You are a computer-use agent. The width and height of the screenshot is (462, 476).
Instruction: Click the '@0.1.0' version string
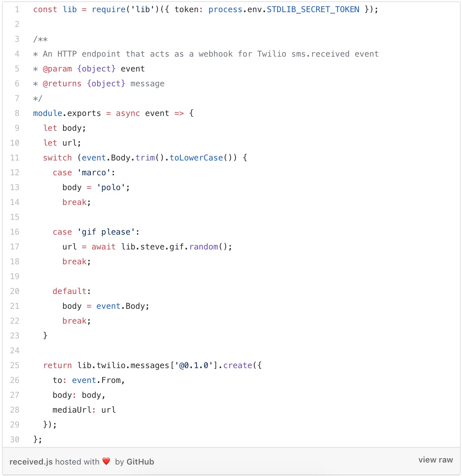click(x=194, y=365)
